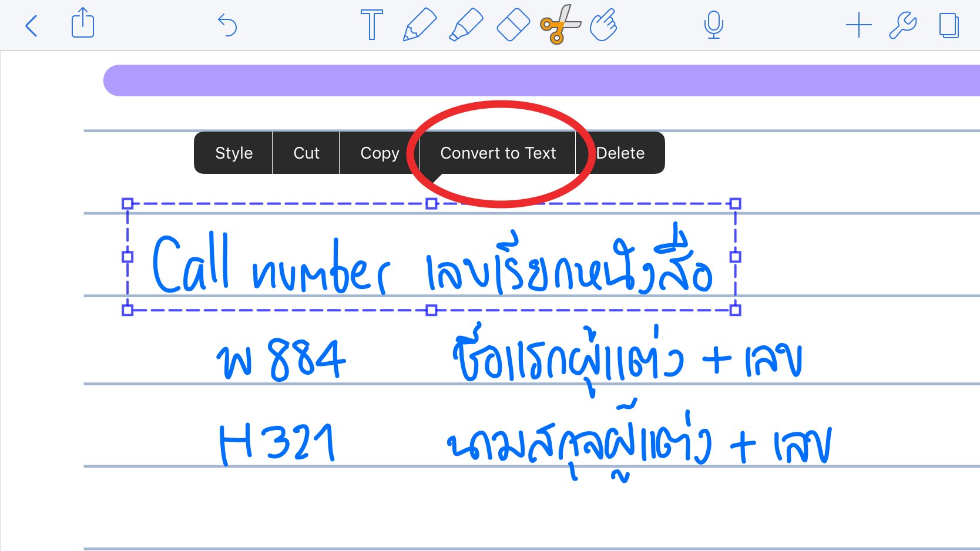
Task: Select the Scissors selection tool
Action: click(x=561, y=25)
